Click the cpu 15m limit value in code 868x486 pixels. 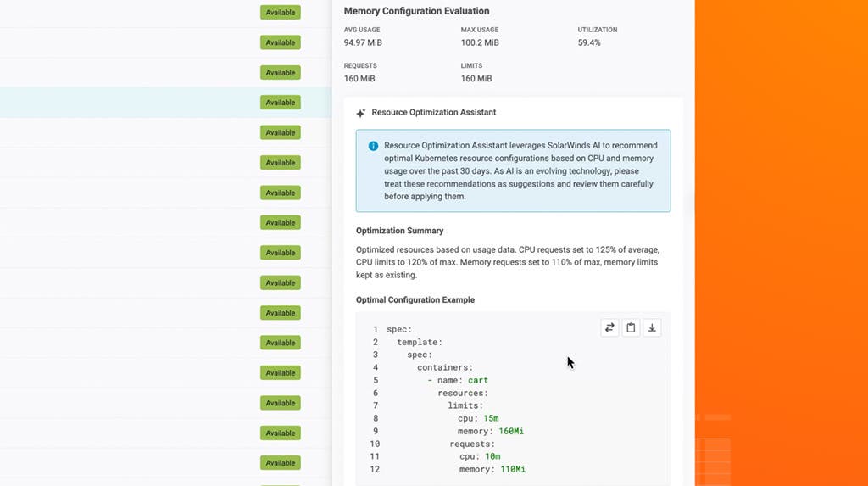click(x=491, y=418)
